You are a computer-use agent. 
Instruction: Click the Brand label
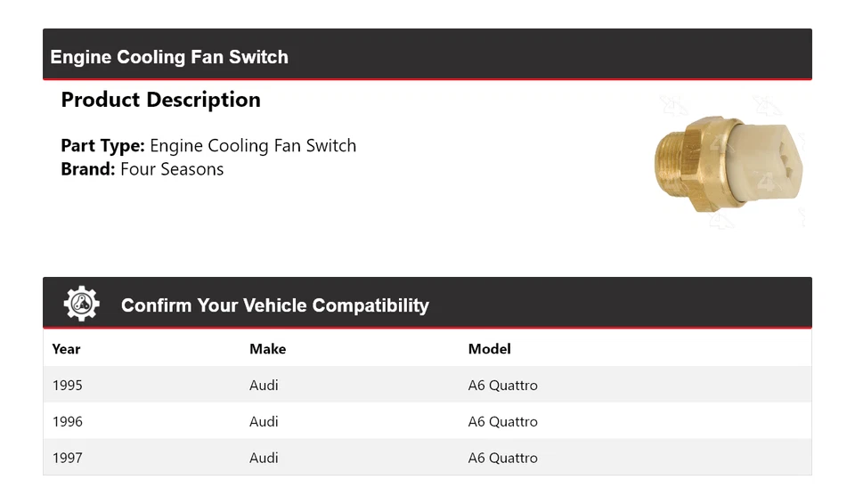tap(87, 169)
